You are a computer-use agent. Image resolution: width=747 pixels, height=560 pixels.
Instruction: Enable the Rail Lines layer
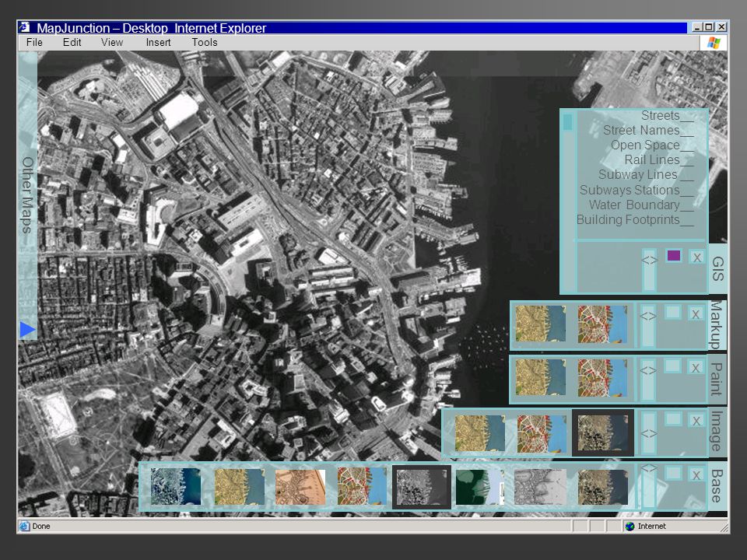659,160
